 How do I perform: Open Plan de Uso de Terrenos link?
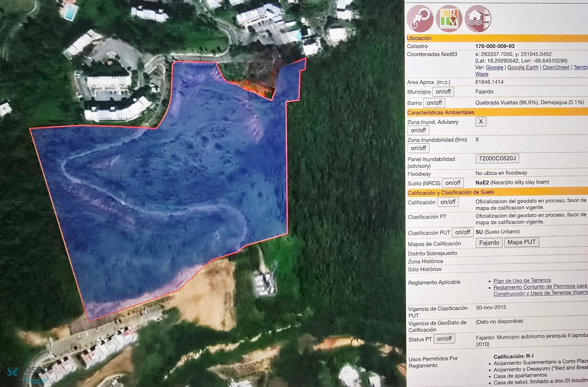pyautogui.click(x=522, y=280)
